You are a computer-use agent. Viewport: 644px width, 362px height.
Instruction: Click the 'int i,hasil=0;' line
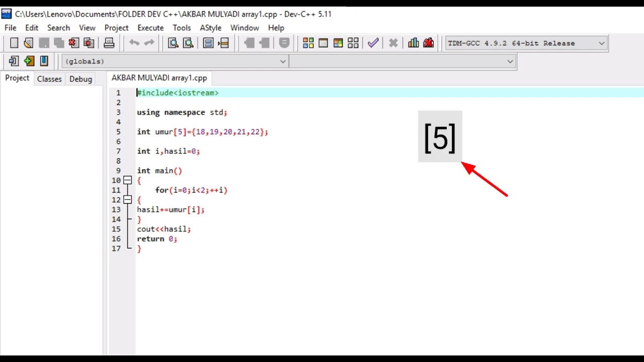(169, 151)
